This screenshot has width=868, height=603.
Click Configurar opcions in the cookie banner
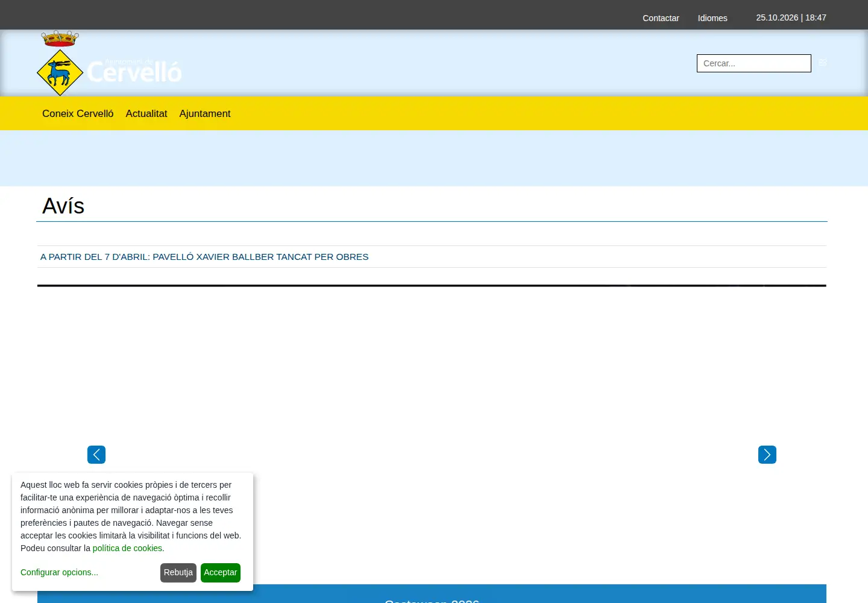(x=59, y=572)
